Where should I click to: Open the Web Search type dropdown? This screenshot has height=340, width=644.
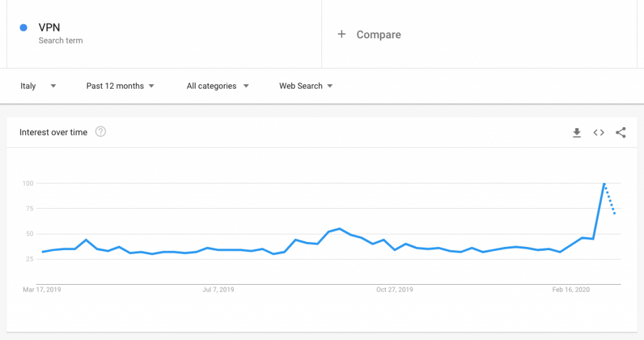pyautogui.click(x=306, y=86)
